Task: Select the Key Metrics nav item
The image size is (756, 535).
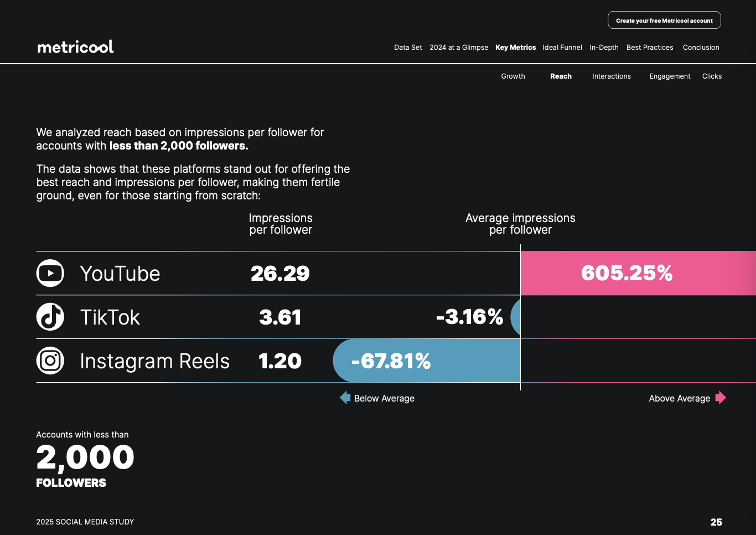Action: pyautogui.click(x=515, y=48)
